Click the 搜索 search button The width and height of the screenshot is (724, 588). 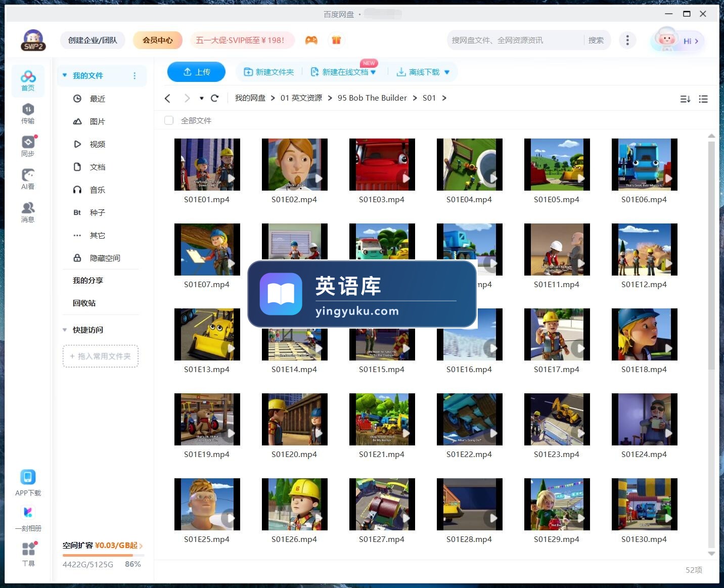596,40
